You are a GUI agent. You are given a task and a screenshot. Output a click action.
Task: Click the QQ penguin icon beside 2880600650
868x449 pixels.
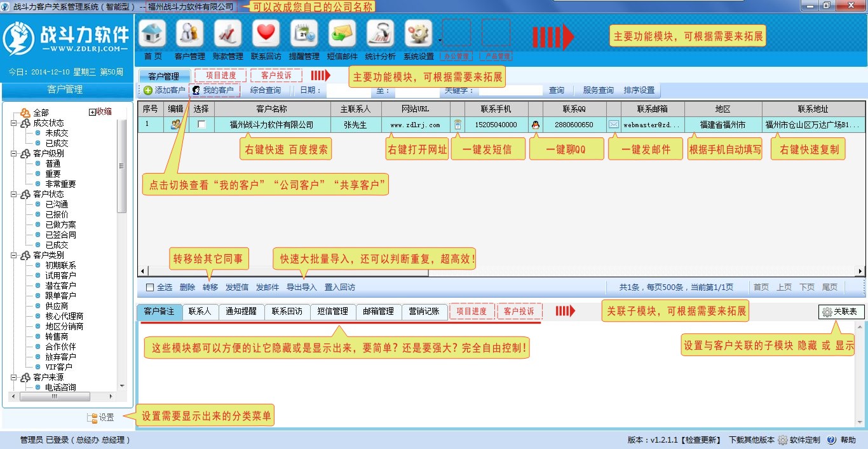point(536,125)
